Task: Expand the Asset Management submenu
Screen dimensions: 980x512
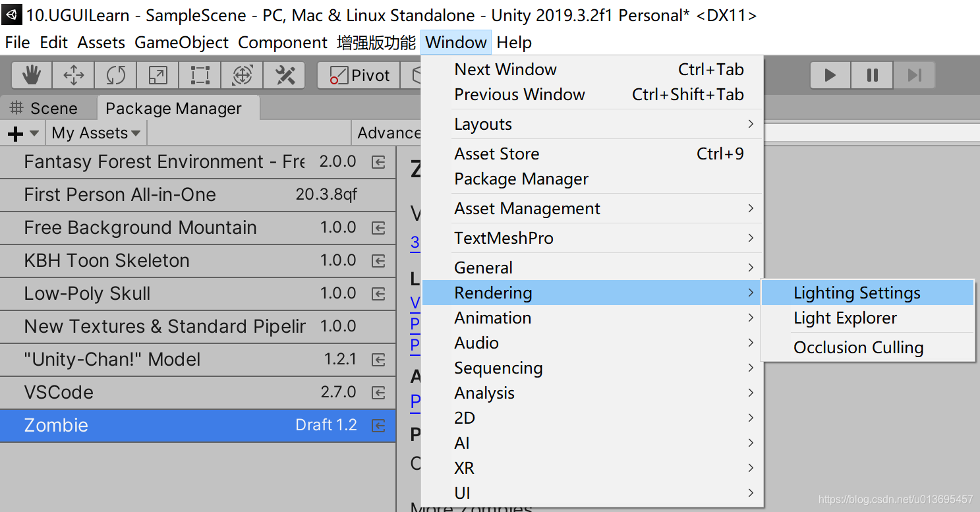Action: click(x=592, y=208)
